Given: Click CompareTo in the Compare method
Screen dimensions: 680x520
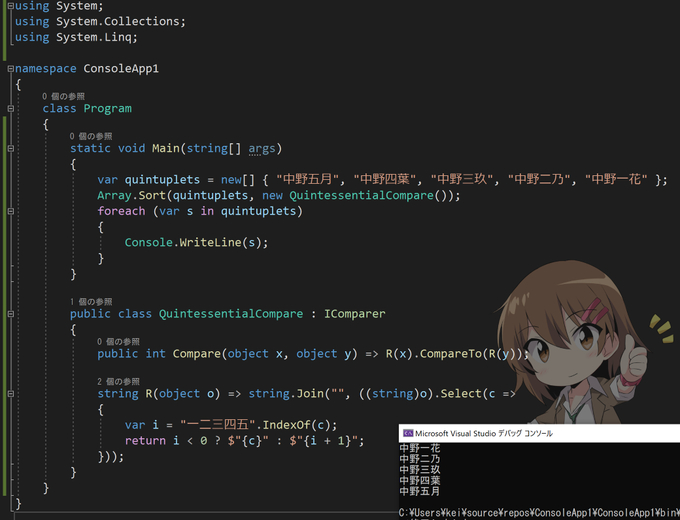Looking at the screenshot, I should click(450, 354).
